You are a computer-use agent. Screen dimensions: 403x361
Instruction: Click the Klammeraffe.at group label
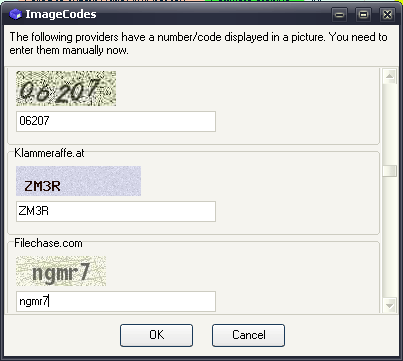coord(49,153)
